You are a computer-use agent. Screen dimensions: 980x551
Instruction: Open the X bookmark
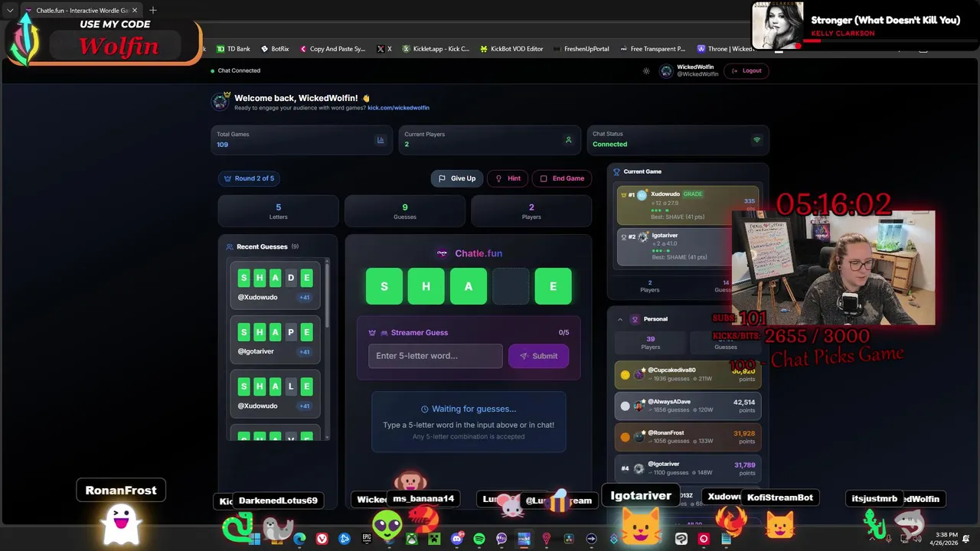pos(384,49)
